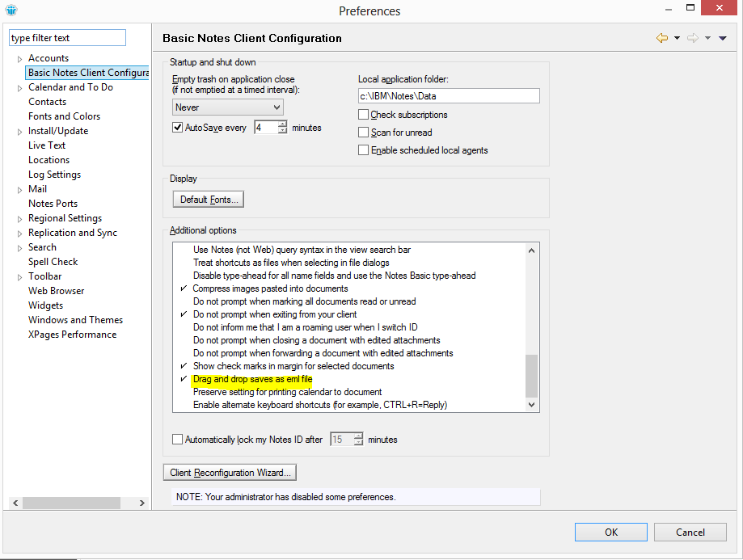The width and height of the screenshot is (743, 560).
Task: Open the forward history dropdown arrow
Action: (x=707, y=38)
